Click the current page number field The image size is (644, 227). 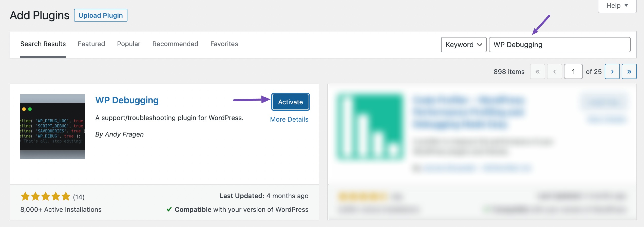[573, 71]
